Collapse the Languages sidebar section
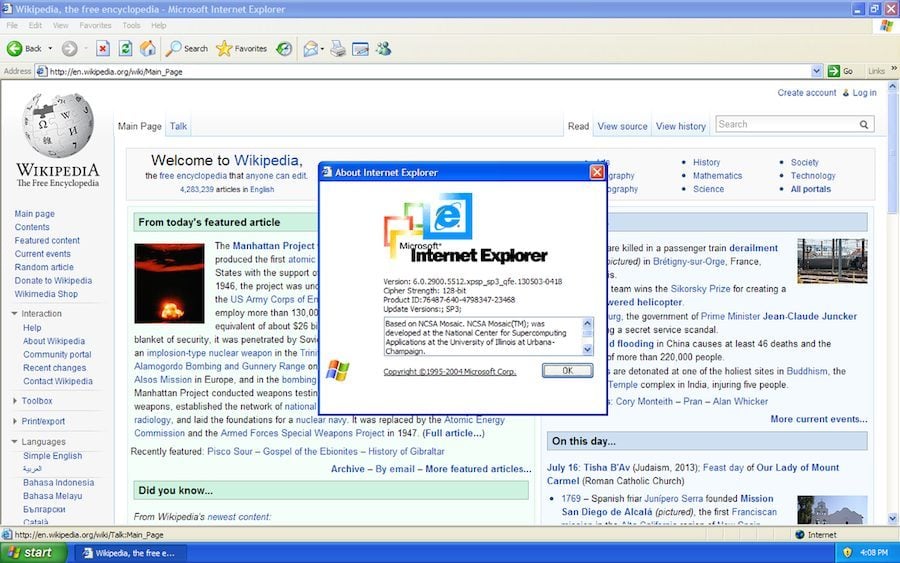Screen dimensions: 900x563 point(14,441)
